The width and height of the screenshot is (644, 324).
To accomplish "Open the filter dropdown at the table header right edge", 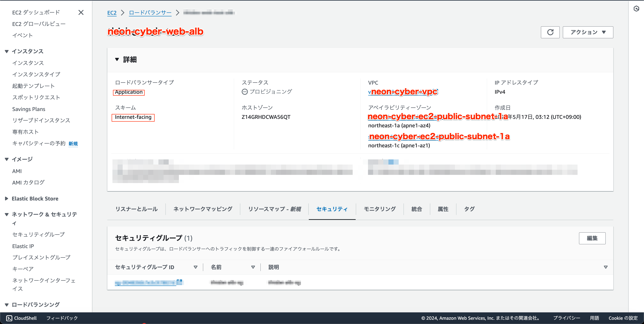I will (606, 267).
